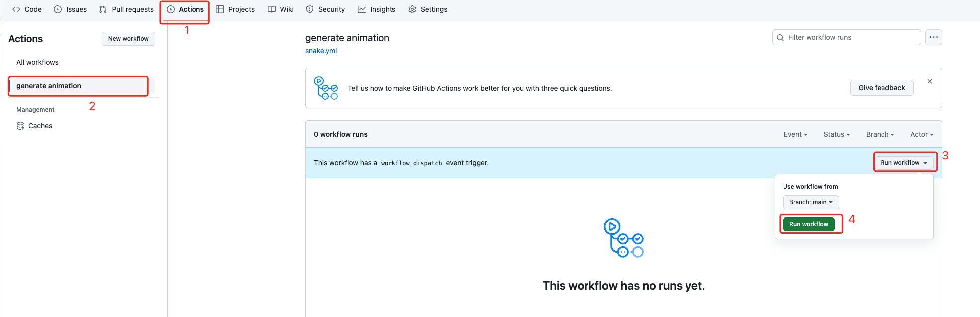
Task: Open the snake.yml file link
Action: (321, 51)
